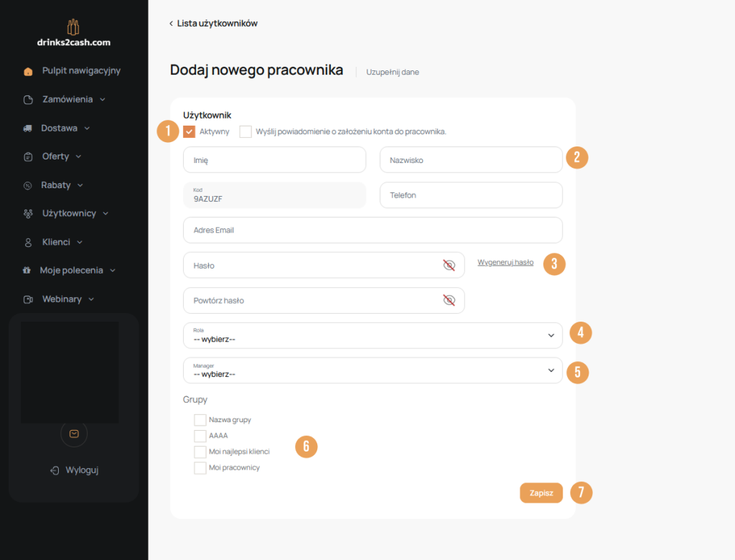735x560 pixels.
Task: Open the Manager dropdown
Action: click(x=373, y=370)
